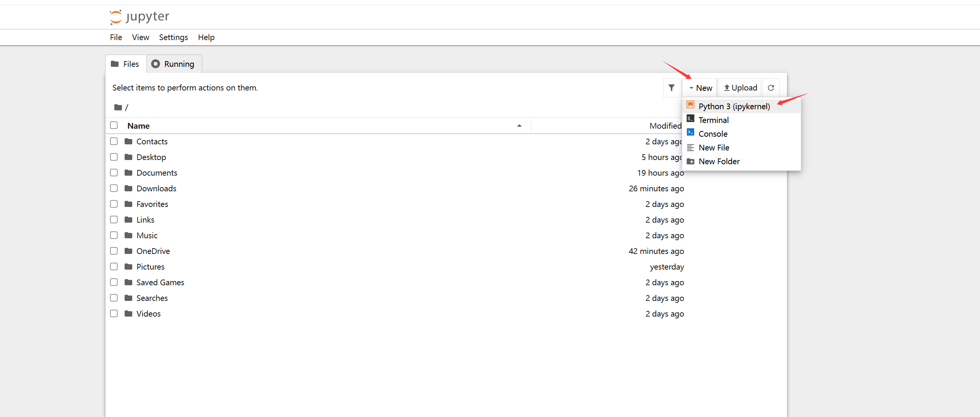Collapse the New dropdown button
The height and width of the screenshot is (417, 980).
click(x=700, y=88)
